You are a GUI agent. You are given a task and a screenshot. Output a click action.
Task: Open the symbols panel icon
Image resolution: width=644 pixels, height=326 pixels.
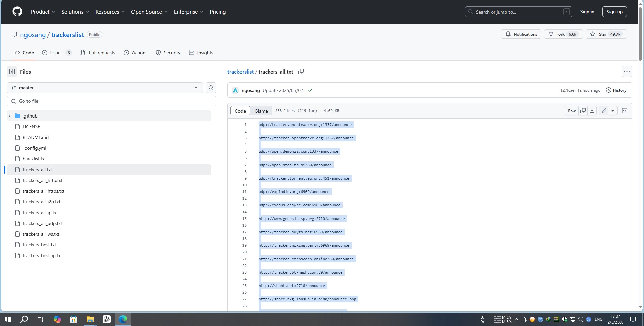[x=625, y=111]
